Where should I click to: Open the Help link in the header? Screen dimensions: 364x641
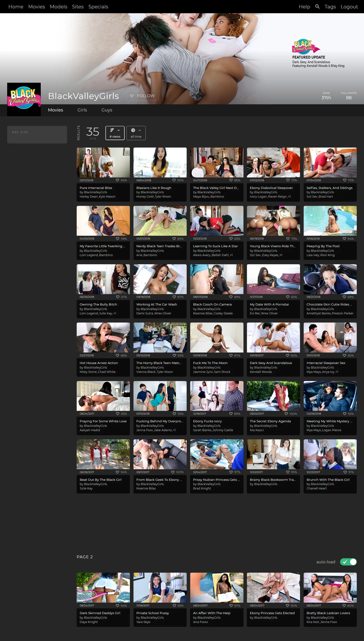pyautogui.click(x=304, y=7)
